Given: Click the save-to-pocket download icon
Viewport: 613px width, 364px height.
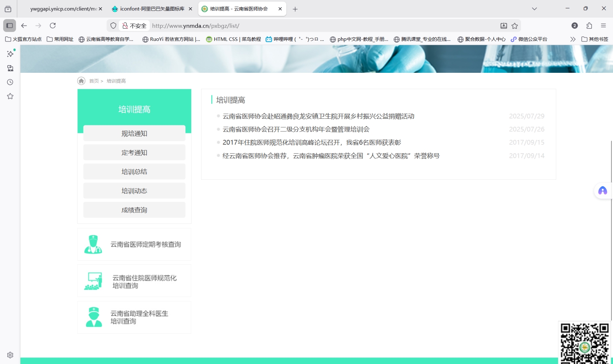Looking at the screenshot, I should [503, 26].
